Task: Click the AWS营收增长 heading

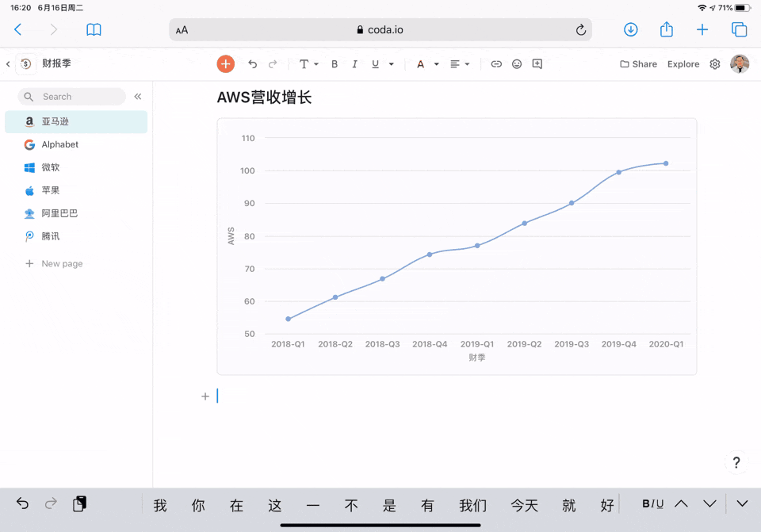Action: click(264, 97)
